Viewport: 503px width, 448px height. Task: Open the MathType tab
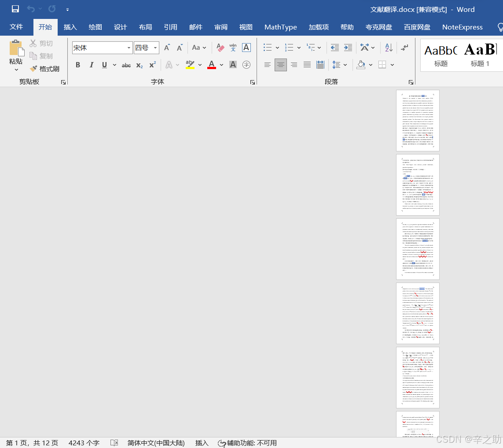[x=281, y=27]
